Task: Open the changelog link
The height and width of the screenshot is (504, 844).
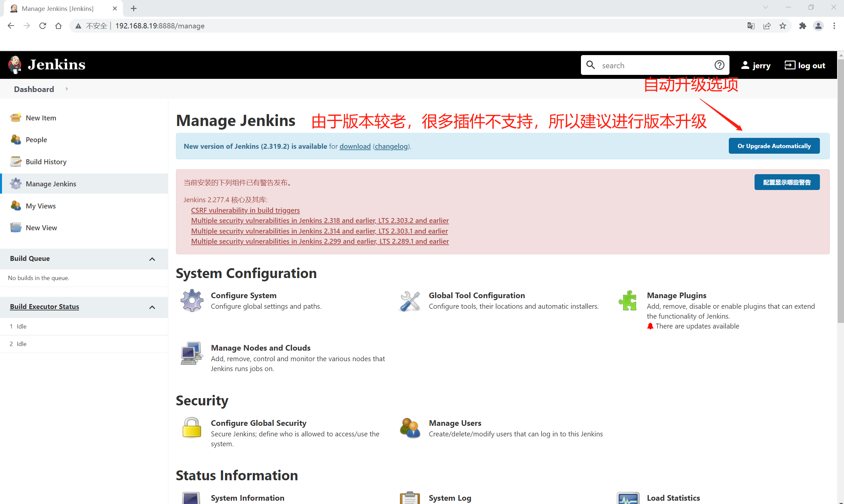Action: click(x=391, y=146)
